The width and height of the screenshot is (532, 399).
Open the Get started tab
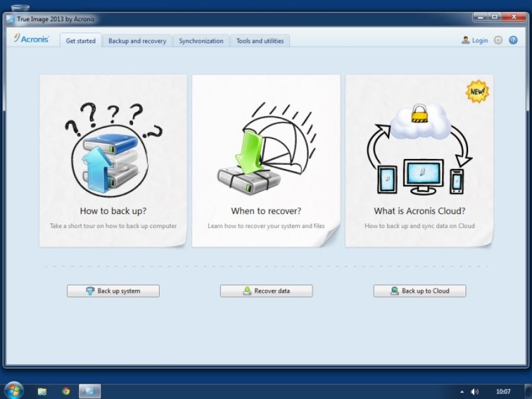[x=81, y=41]
